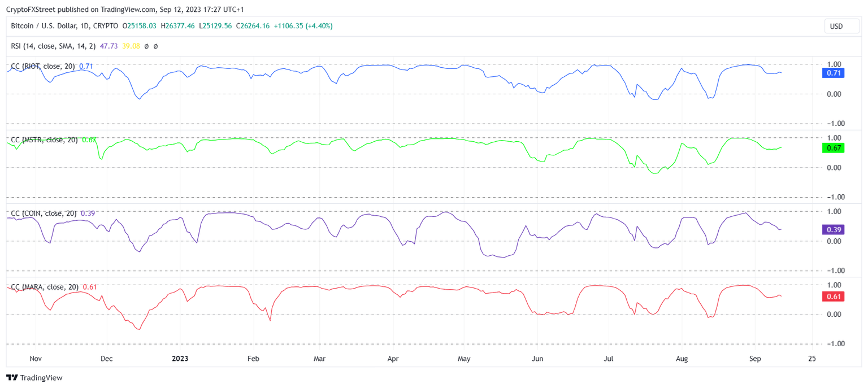Image resolution: width=868 pixels, height=388 pixels.
Task: Click the Dec label on the time axis
Action: tap(107, 359)
